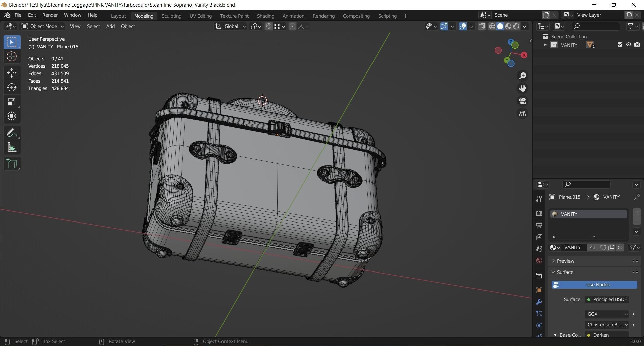
Task: Expand the VANITY collection tree
Action: coord(545,45)
